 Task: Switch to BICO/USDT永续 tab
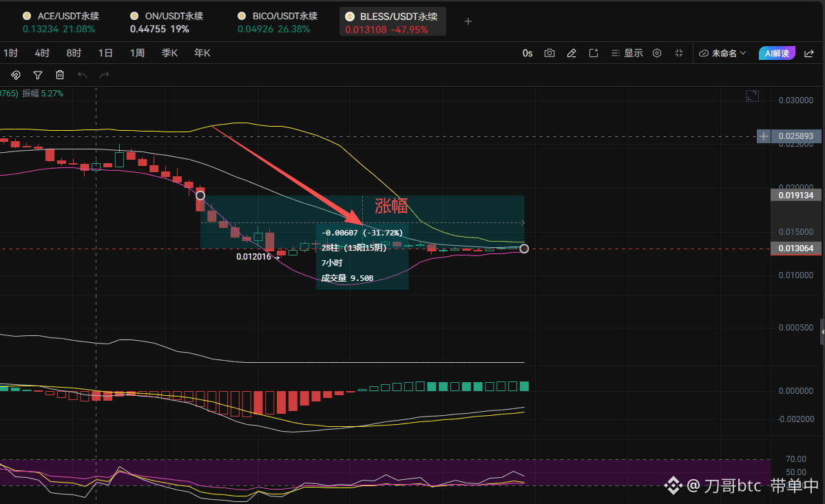click(x=278, y=22)
